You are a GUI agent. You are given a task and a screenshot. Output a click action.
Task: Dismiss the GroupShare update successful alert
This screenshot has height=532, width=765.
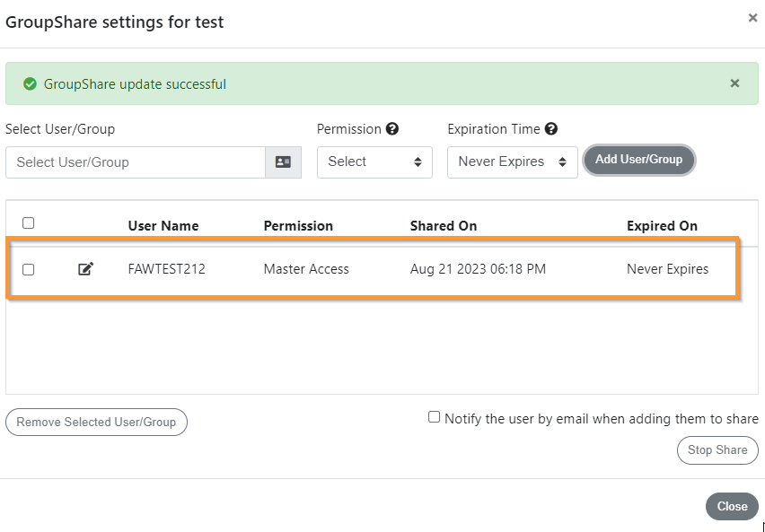(734, 83)
